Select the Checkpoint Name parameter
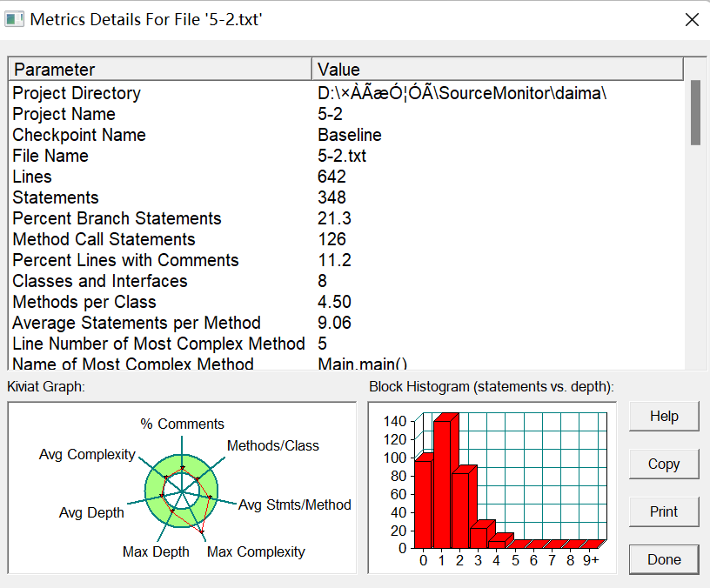Screen dimensions: 710x588 point(79,135)
